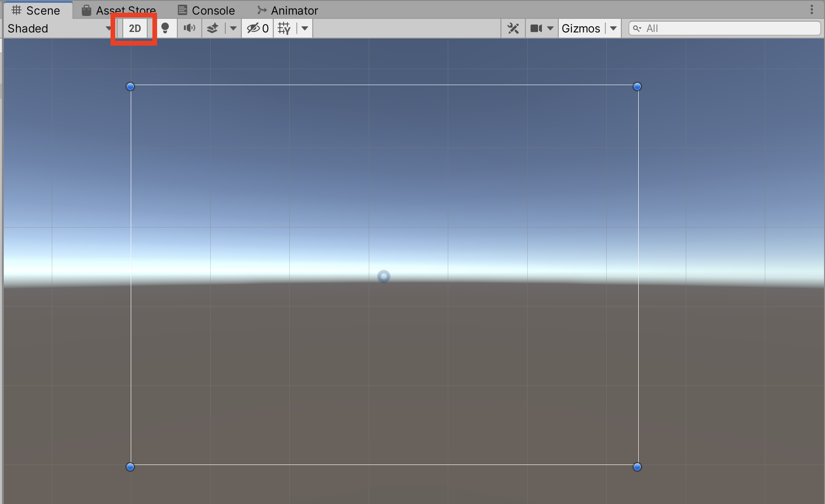Mute scene audio via the speaker icon
Screen dimensions: 825x504
[189, 29]
